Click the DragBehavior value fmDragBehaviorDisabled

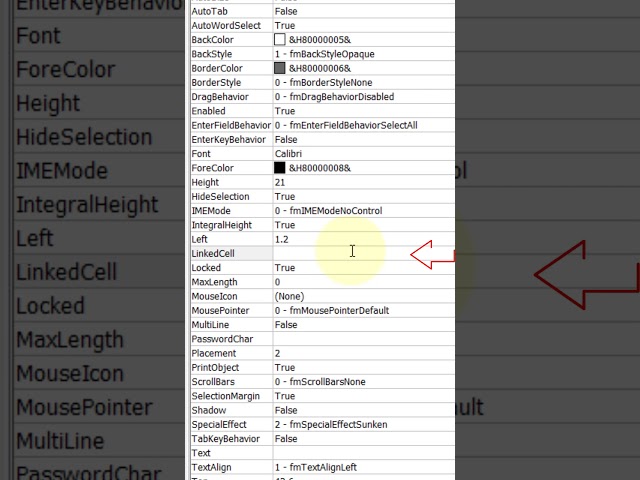tap(334, 97)
